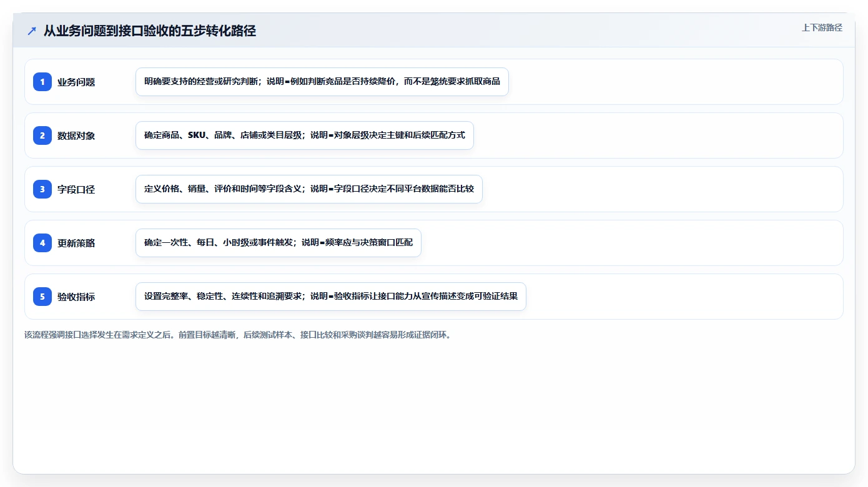Click the 数据对象 step label
The width and height of the screenshot is (868, 487).
point(76,135)
